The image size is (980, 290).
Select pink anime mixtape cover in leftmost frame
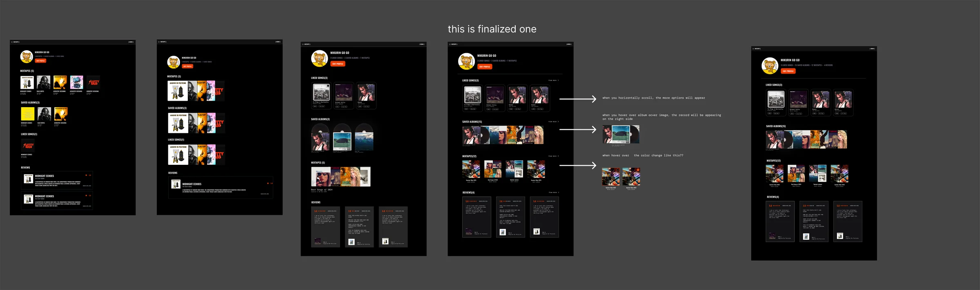tap(77, 82)
